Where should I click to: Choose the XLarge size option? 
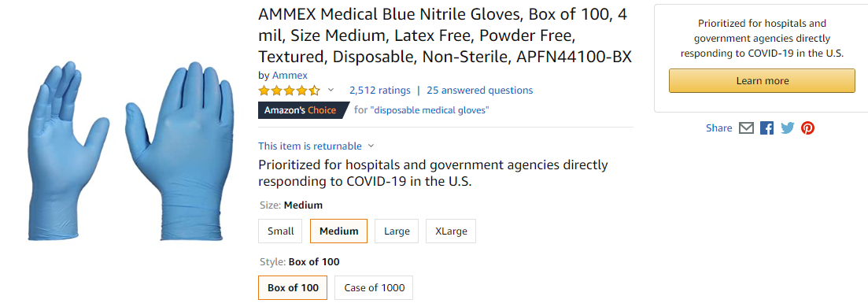pyautogui.click(x=451, y=231)
